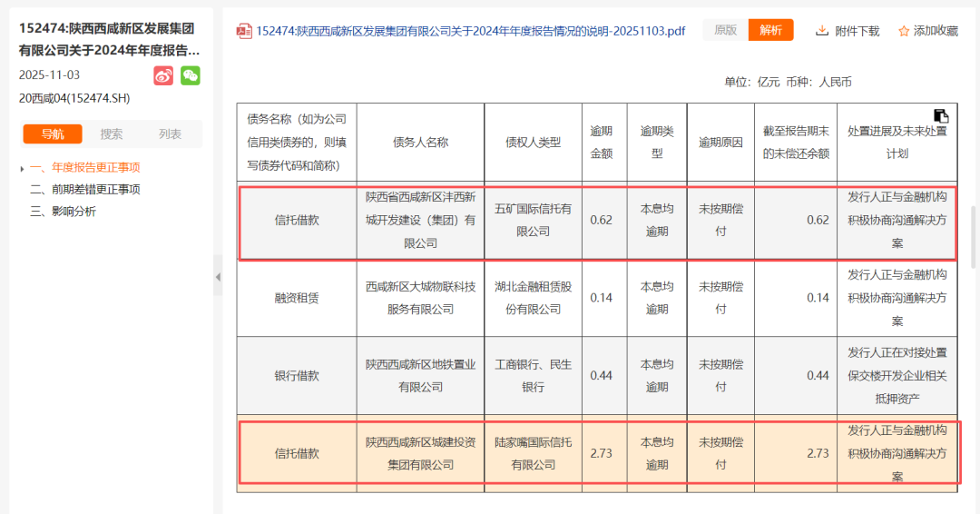Click the download icon beside 附件下载
The height and width of the screenshot is (514, 980).
[822, 30]
